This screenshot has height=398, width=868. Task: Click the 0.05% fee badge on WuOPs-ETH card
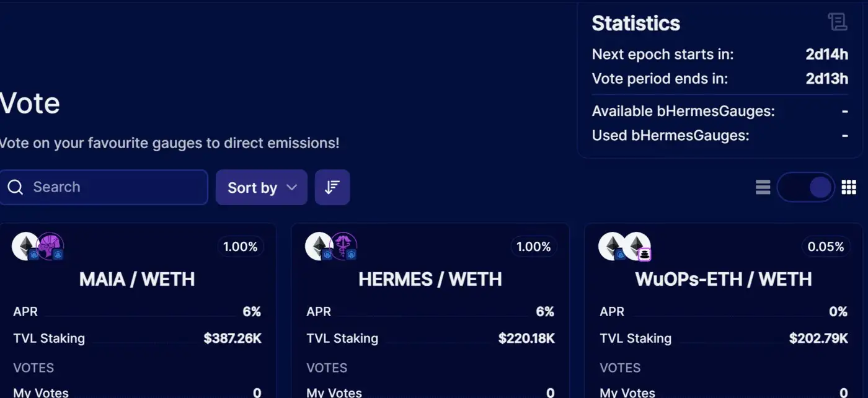(826, 247)
